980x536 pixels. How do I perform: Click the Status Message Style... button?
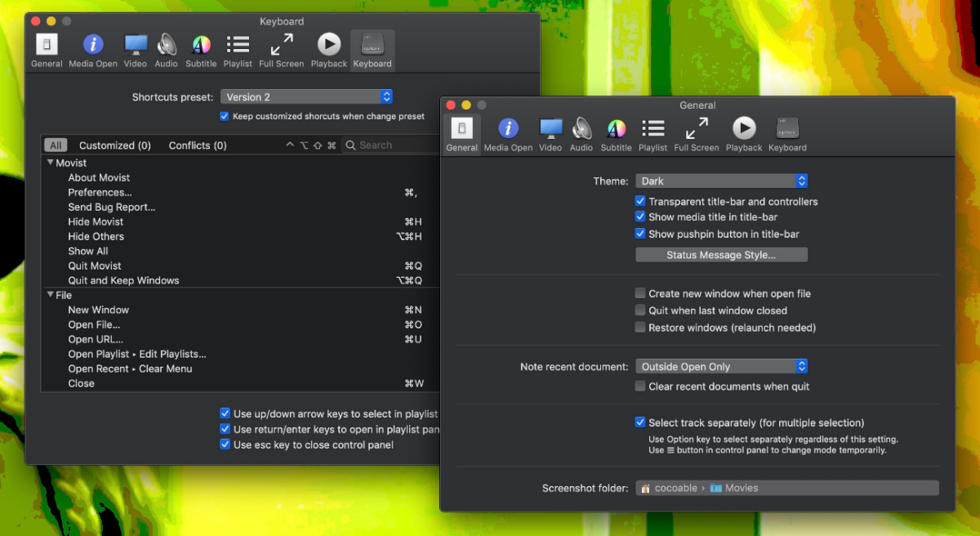click(721, 255)
